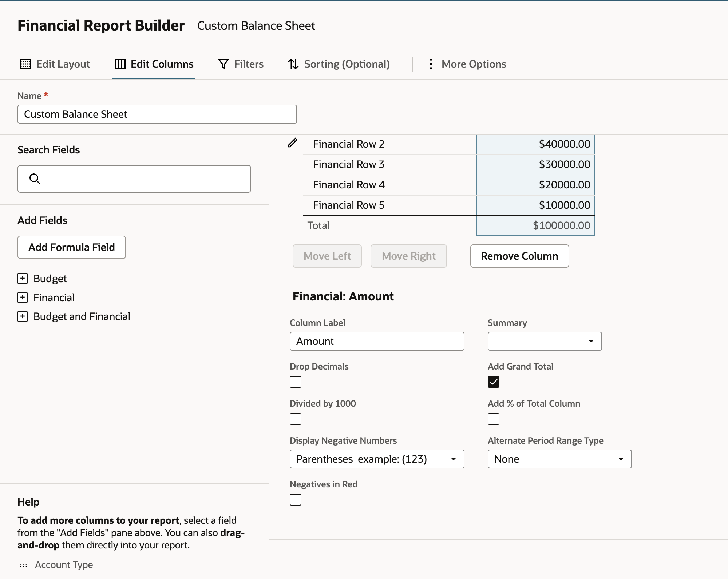Select the Edit Columns tab
This screenshot has height=579, width=728.
pos(154,64)
